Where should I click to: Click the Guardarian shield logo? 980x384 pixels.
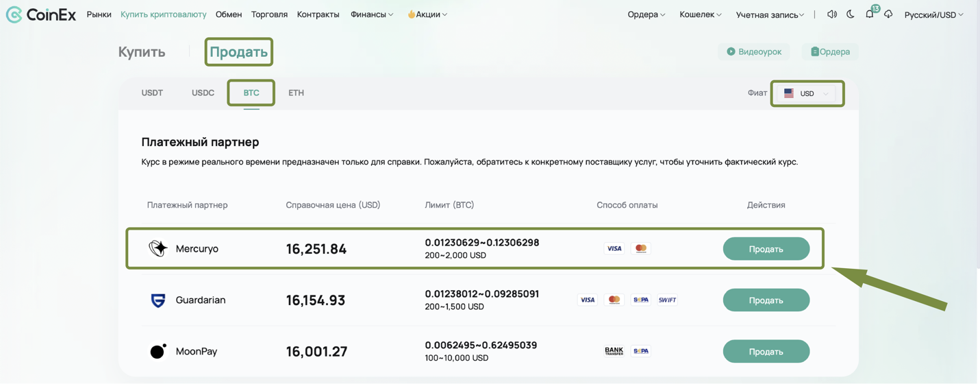158,300
